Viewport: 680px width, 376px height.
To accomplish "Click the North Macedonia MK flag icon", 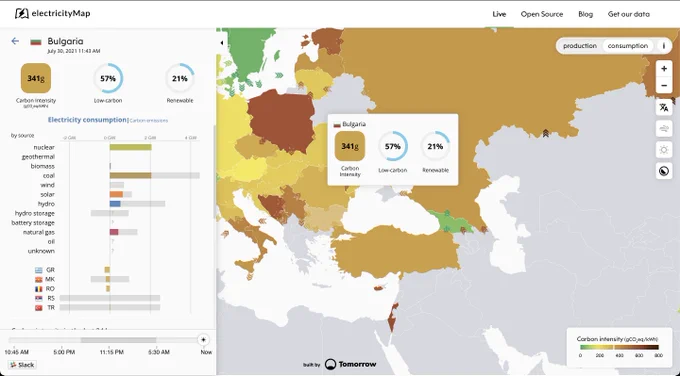I will pyautogui.click(x=39, y=279).
